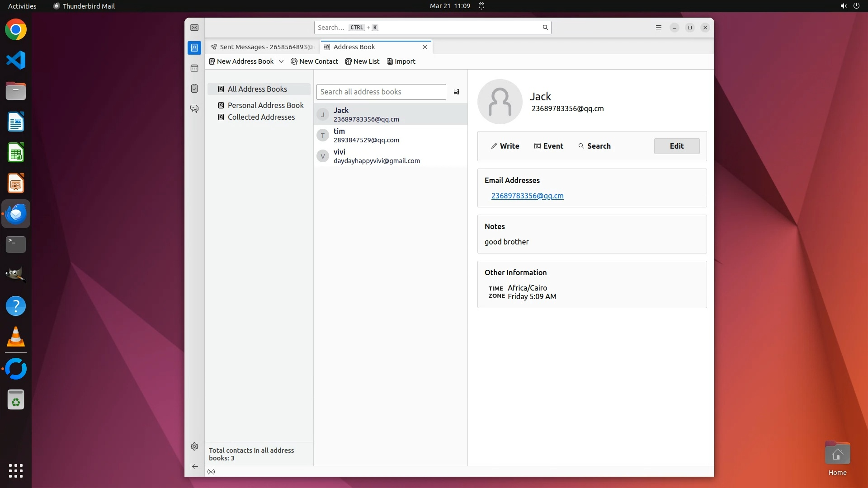
Task: Select Collected Addresses book
Action: click(x=261, y=117)
